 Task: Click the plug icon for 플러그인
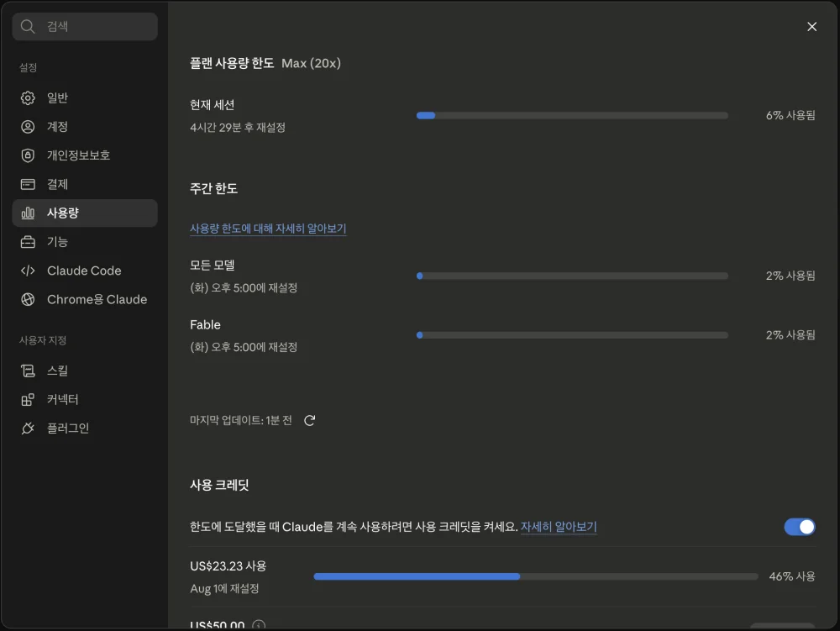(28, 428)
